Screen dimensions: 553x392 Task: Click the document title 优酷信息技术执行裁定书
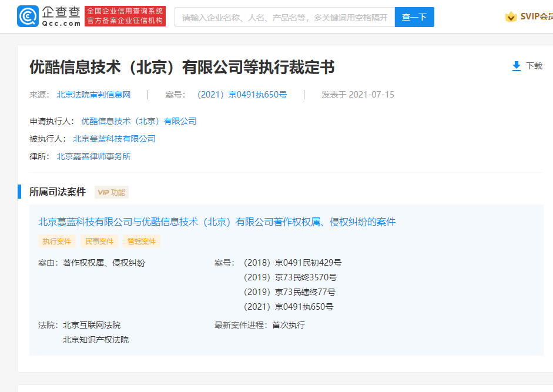(x=182, y=67)
